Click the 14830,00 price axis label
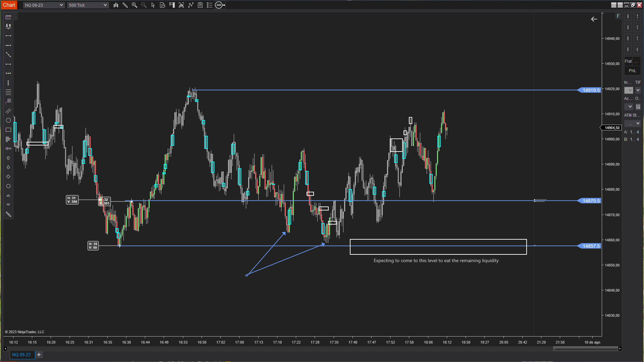644x362 pixels. pos(612,315)
